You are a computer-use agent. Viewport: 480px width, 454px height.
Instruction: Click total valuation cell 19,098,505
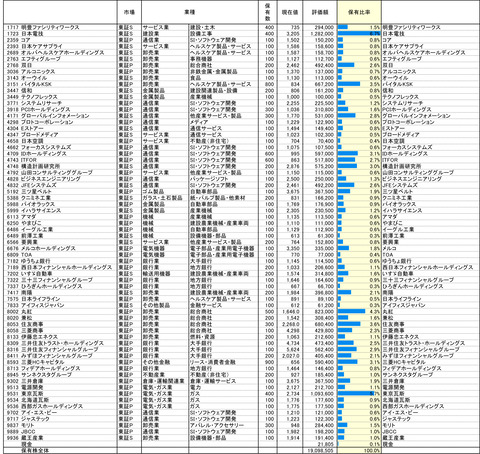point(320,451)
